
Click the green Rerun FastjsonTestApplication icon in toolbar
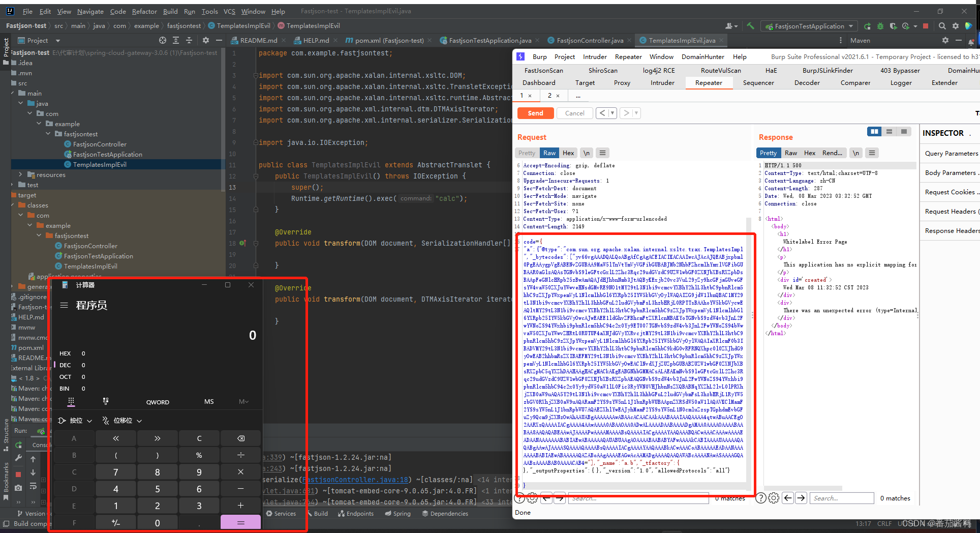(x=867, y=26)
